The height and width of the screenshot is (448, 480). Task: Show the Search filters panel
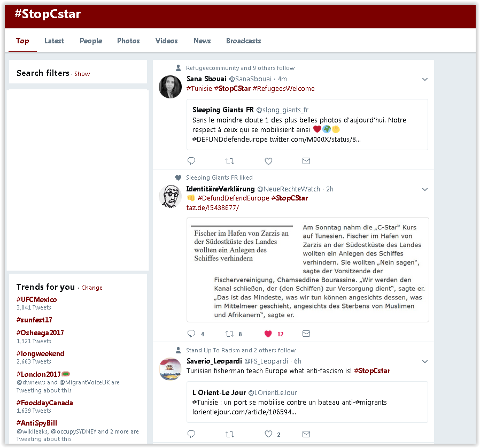pyautogui.click(x=82, y=74)
